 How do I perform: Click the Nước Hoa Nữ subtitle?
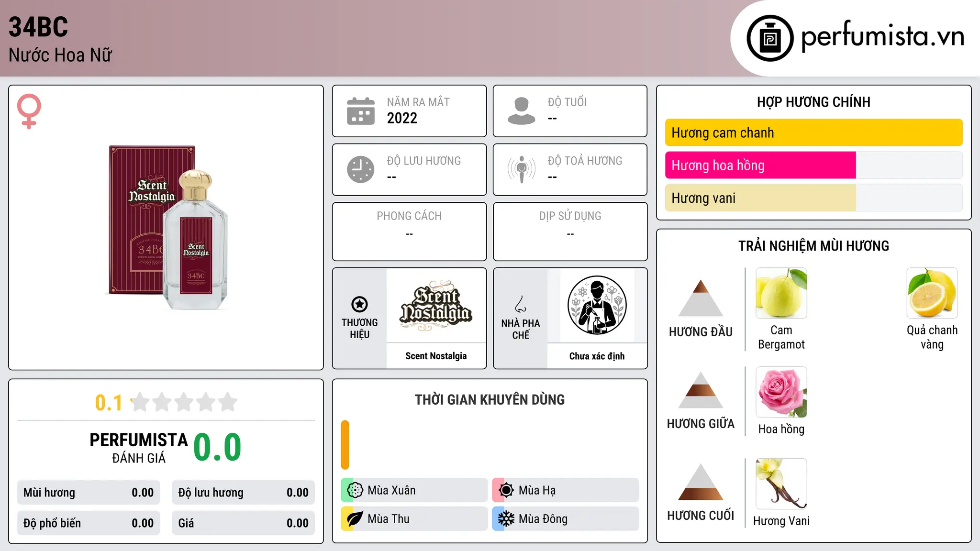click(x=60, y=55)
